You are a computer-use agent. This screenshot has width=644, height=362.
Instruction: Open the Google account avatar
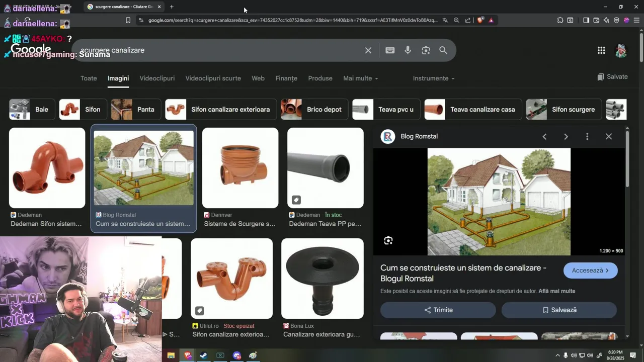621,50
